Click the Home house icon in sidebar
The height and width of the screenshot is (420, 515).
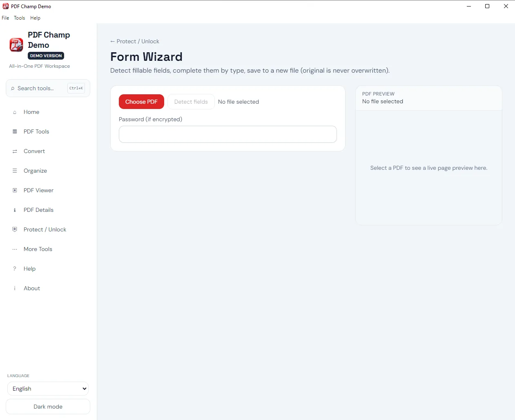click(x=15, y=112)
